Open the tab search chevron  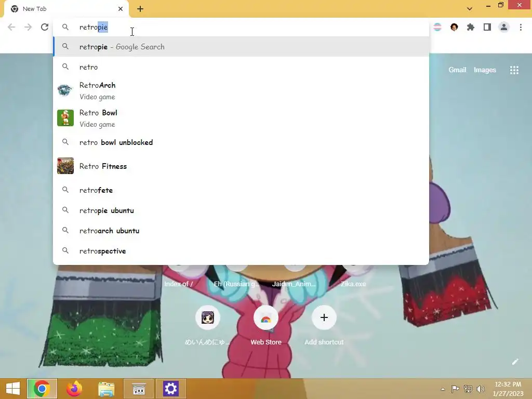tap(470, 9)
